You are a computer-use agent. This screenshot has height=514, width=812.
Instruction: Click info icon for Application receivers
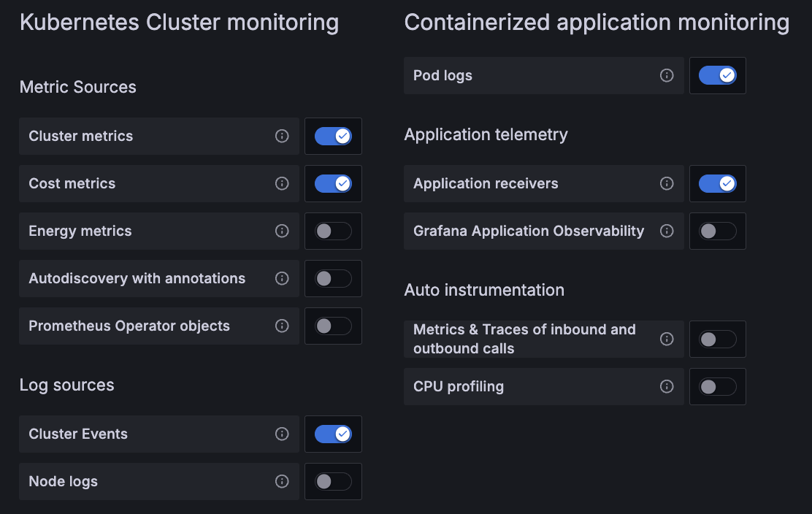[x=667, y=183]
